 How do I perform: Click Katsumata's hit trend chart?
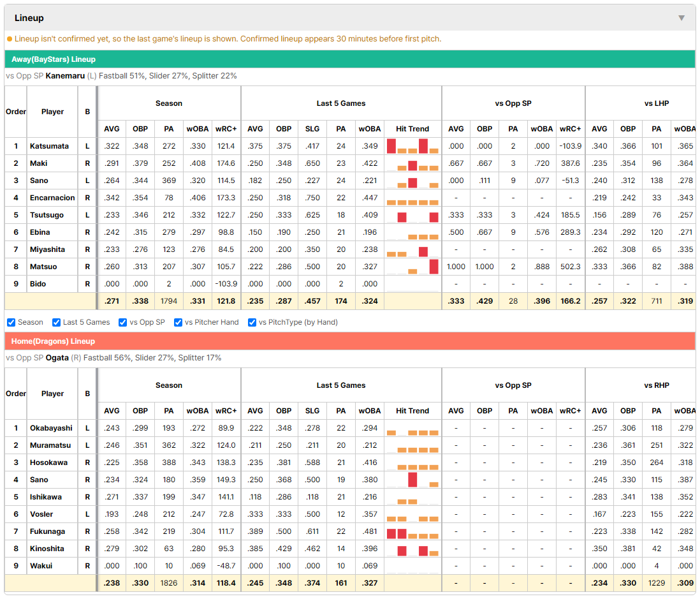pos(412,146)
